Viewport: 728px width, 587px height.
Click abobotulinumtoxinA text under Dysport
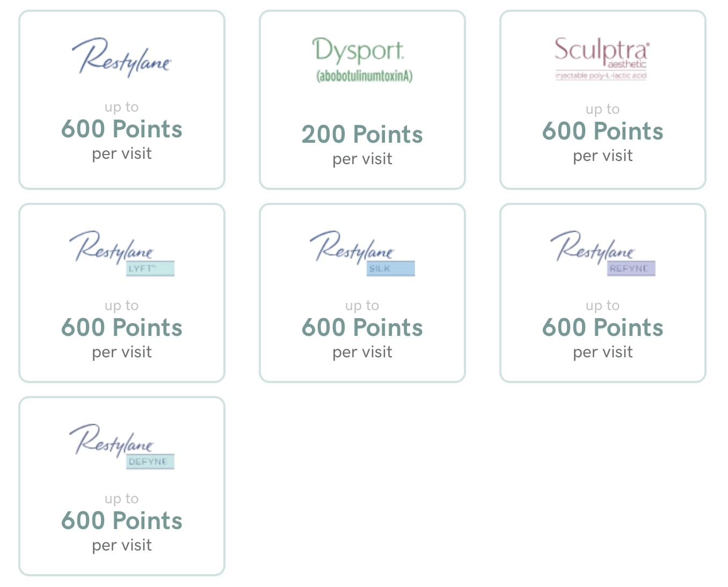365,76
